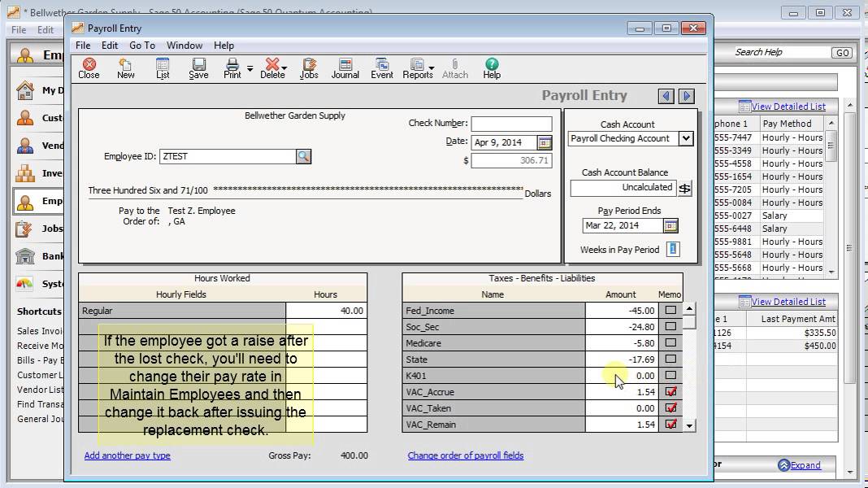Open the Edit menu in Payroll Entry

(110, 46)
